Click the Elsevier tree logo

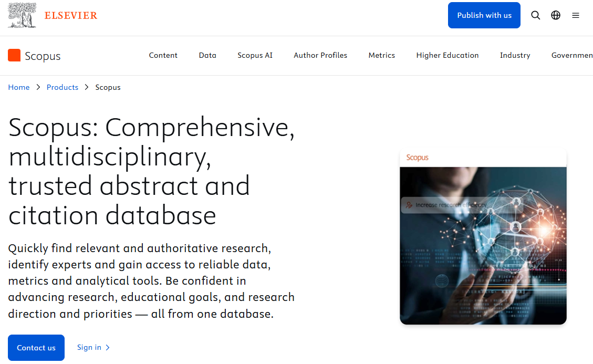pyautogui.click(x=22, y=15)
